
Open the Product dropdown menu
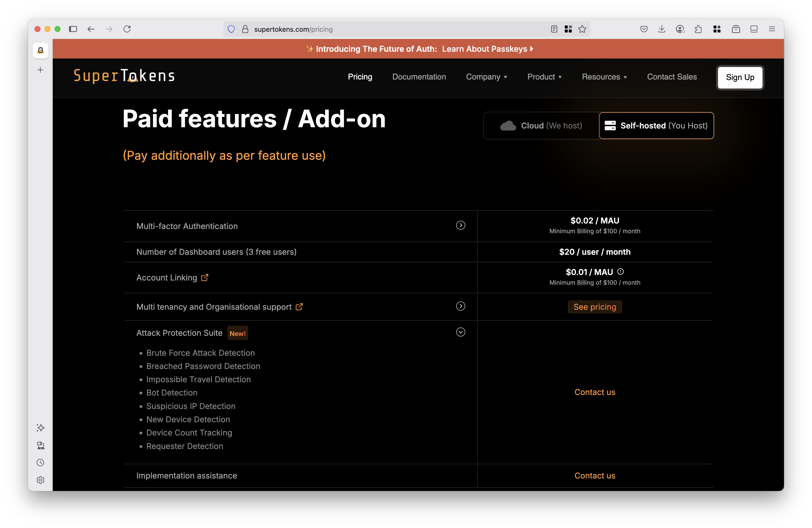tap(544, 77)
